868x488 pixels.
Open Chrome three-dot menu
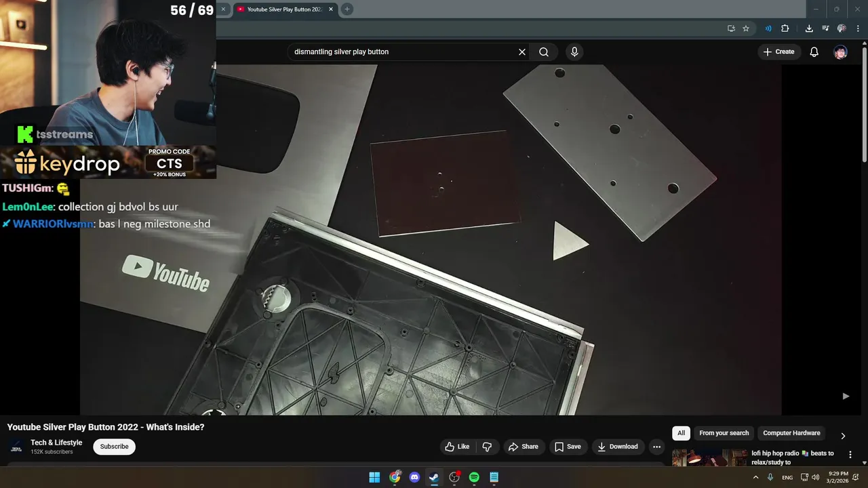click(858, 28)
